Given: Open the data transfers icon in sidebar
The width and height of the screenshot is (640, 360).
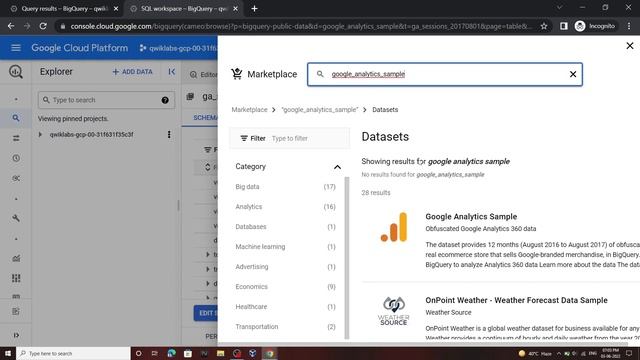Looking at the screenshot, I should (16, 138).
